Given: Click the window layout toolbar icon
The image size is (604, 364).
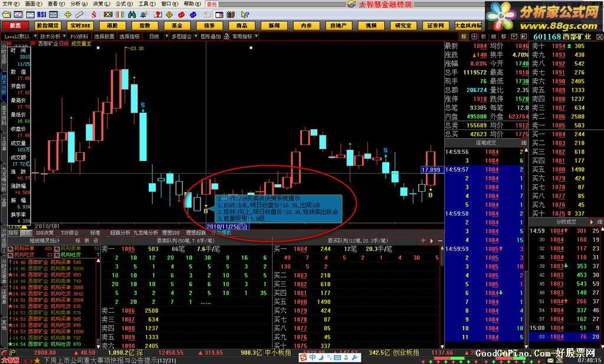Looking at the screenshot, I should (219, 15).
